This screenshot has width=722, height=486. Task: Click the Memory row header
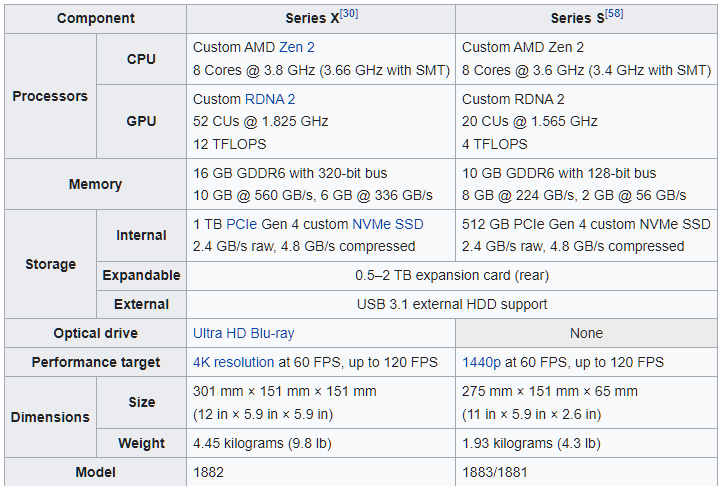96,184
